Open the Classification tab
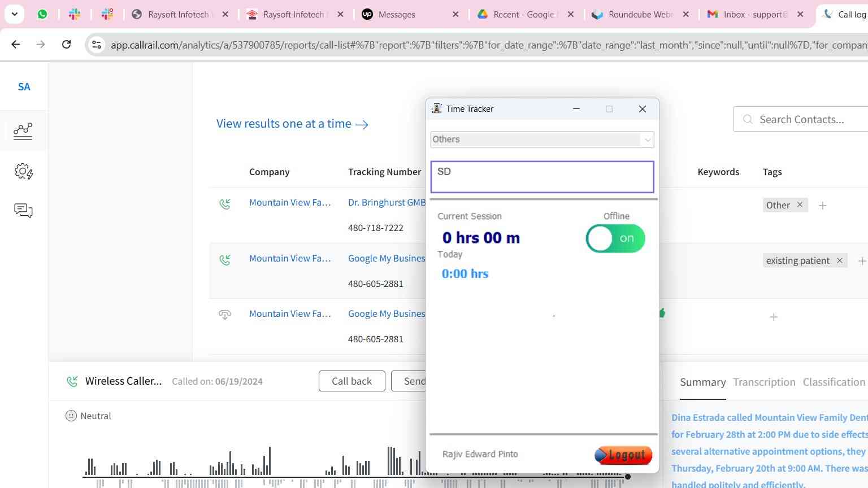 pyautogui.click(x=834, y=382)
